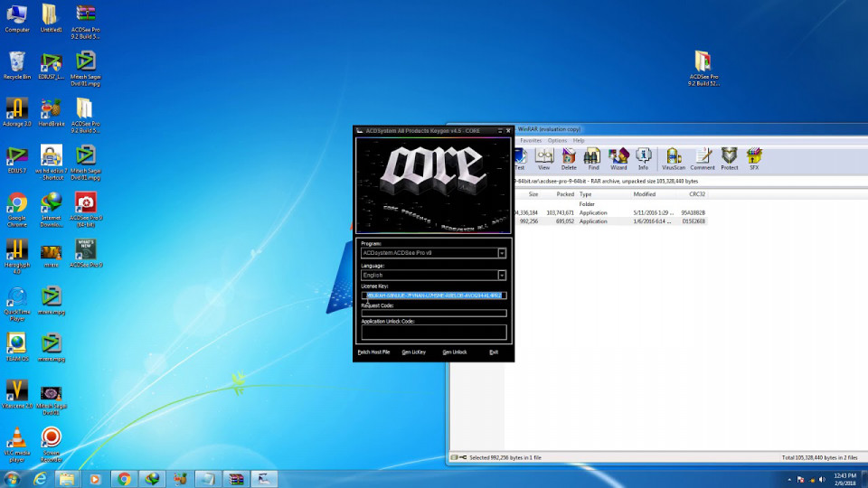Open Google Chrome from taskbar
868x488 pixels.
coord(124,479)
